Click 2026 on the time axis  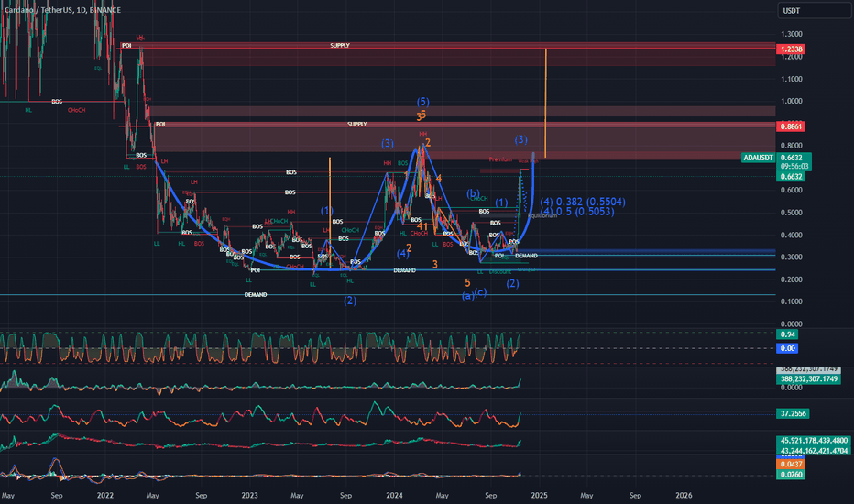click(684, 495)
